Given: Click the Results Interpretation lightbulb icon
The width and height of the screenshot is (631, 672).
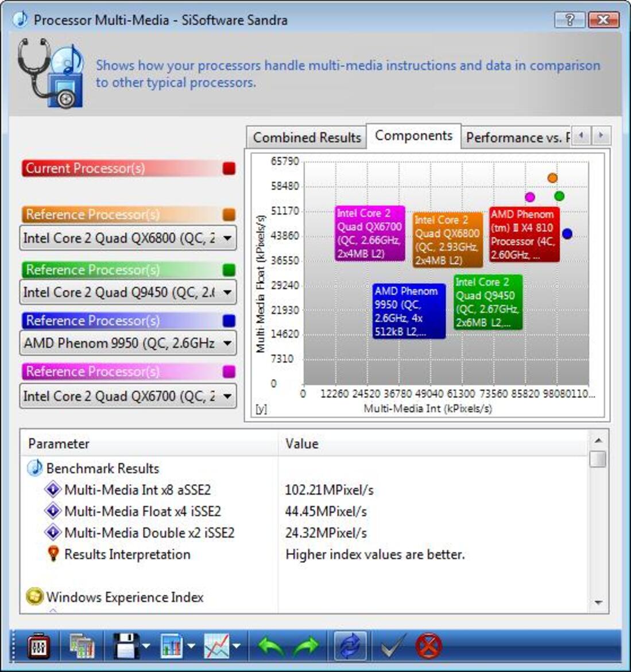Looking at the screenshot, I should pos(53,553).
